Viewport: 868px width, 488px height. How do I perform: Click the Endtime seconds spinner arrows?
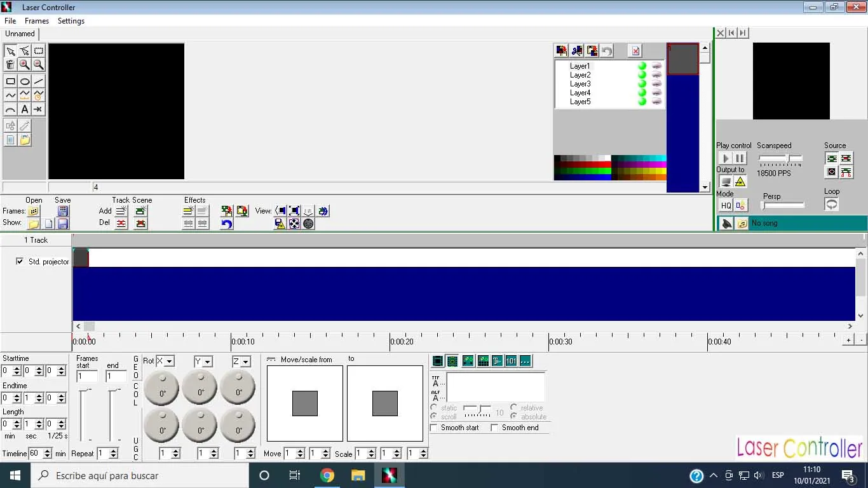39,398
